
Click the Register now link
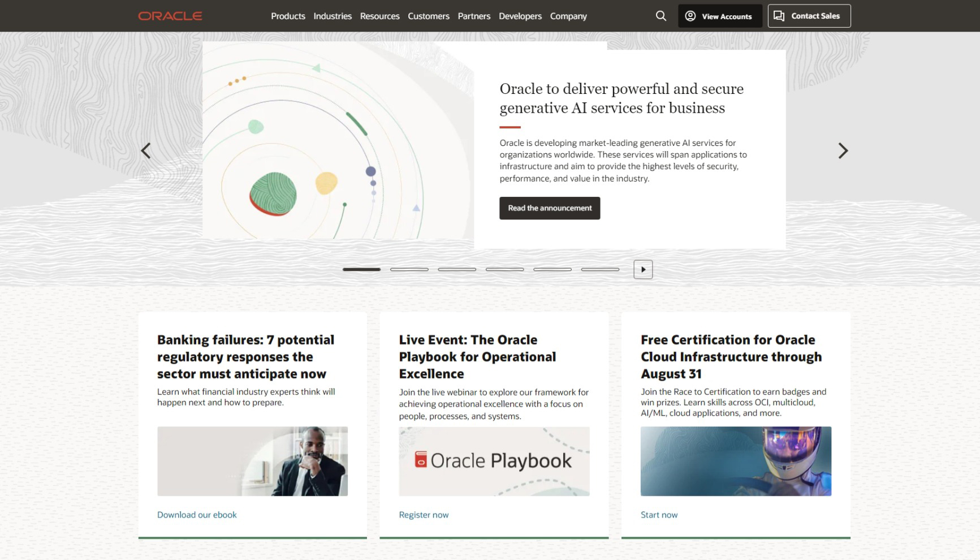point(424,515)
